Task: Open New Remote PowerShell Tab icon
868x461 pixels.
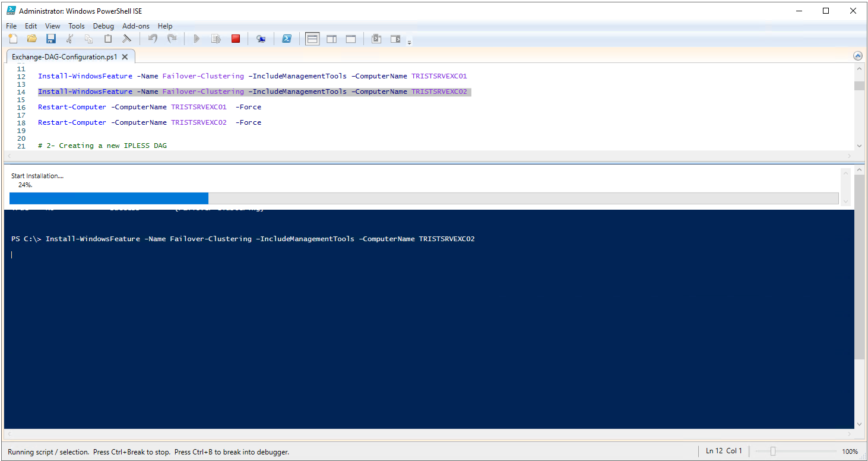Action: coord(261,39)
